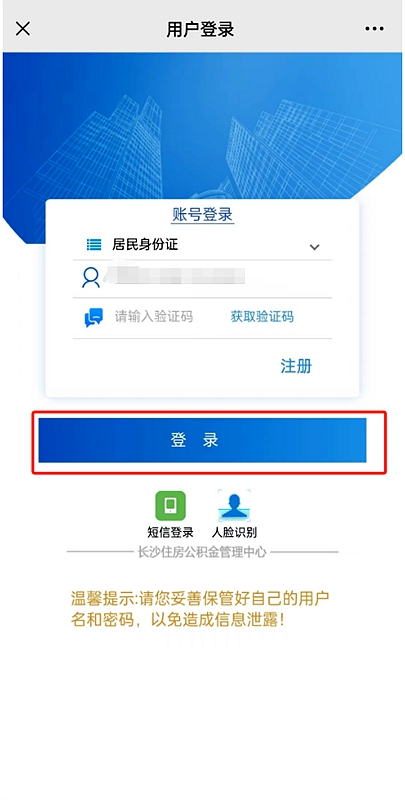Tap the blue 登录 button
The width and height of the screenshot is (405, 800).
[x=202, y=440]
